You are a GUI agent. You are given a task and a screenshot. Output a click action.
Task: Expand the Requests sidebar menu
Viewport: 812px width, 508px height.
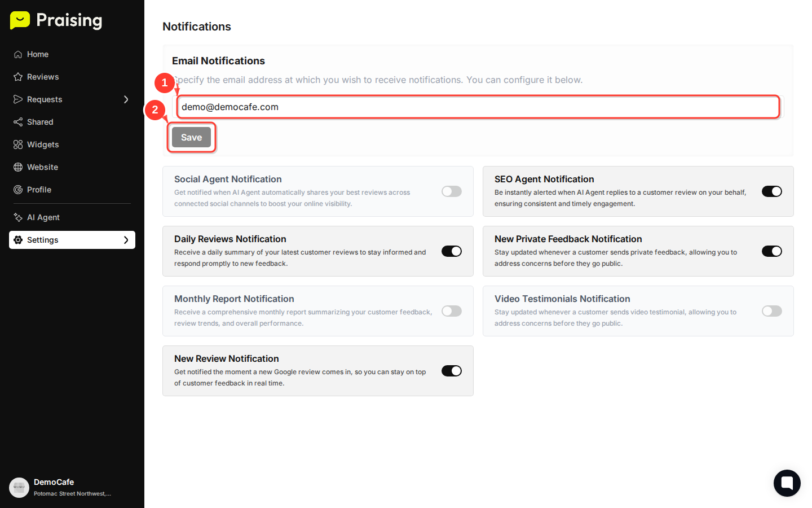127,99
